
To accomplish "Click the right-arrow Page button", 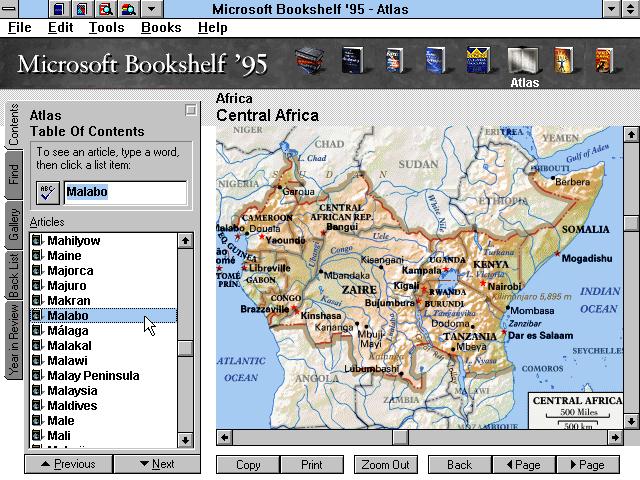I will click(x=588, y=465).
